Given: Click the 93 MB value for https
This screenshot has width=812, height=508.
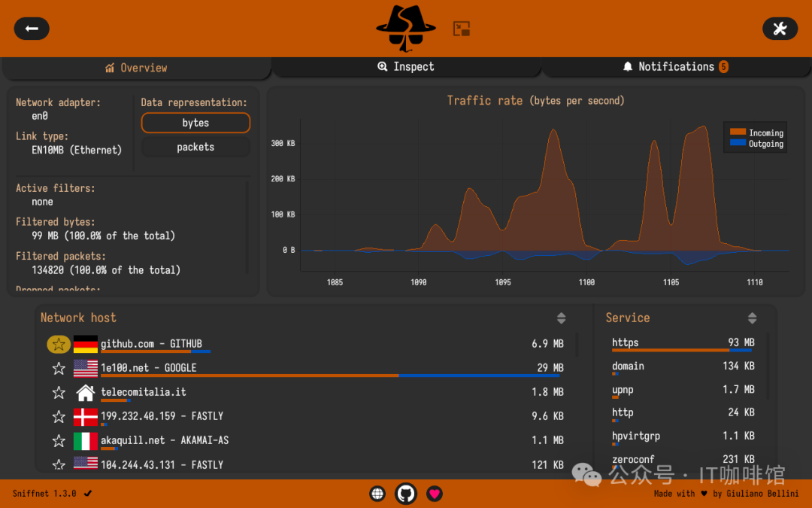Looking at the screenshot, I should 741,342.
